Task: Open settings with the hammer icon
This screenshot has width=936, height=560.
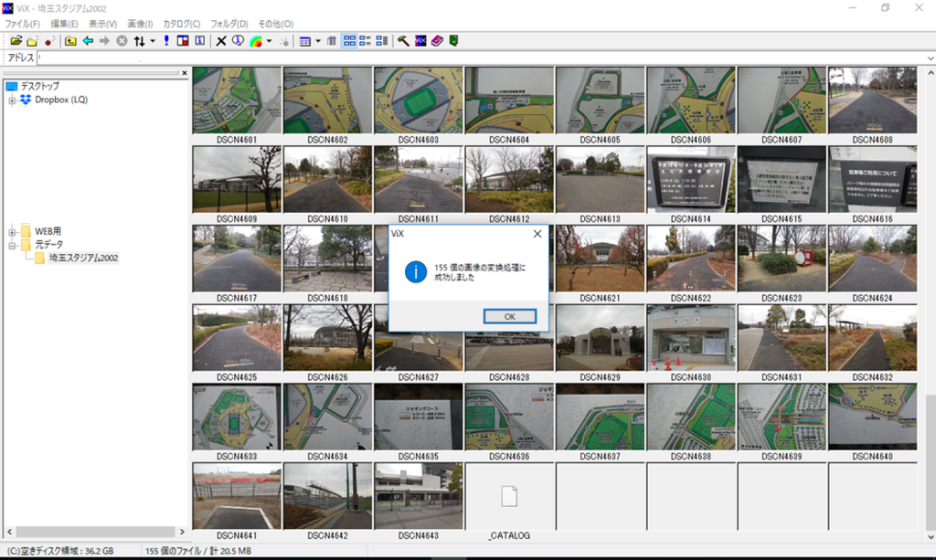Action: click(x=403, y=41)
